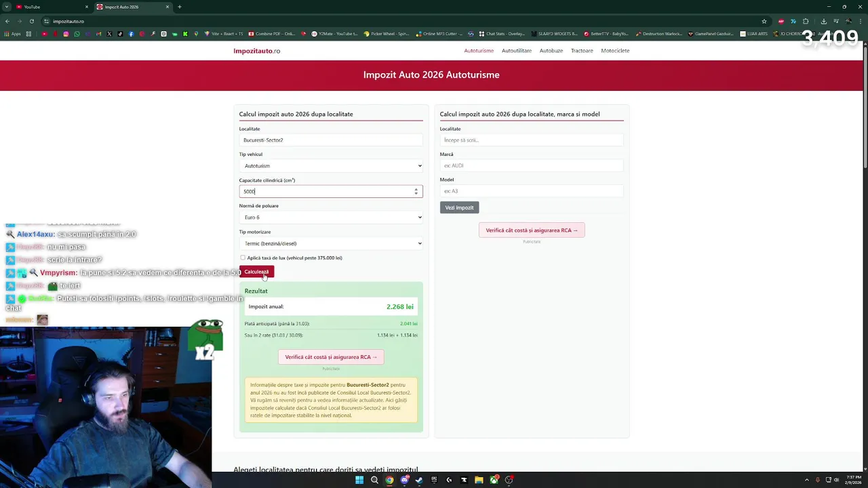Screen dimensions: 868x488
Task: Tick the 'Aplică taxa de lux' checkbox
Action: tap(243, 258)
